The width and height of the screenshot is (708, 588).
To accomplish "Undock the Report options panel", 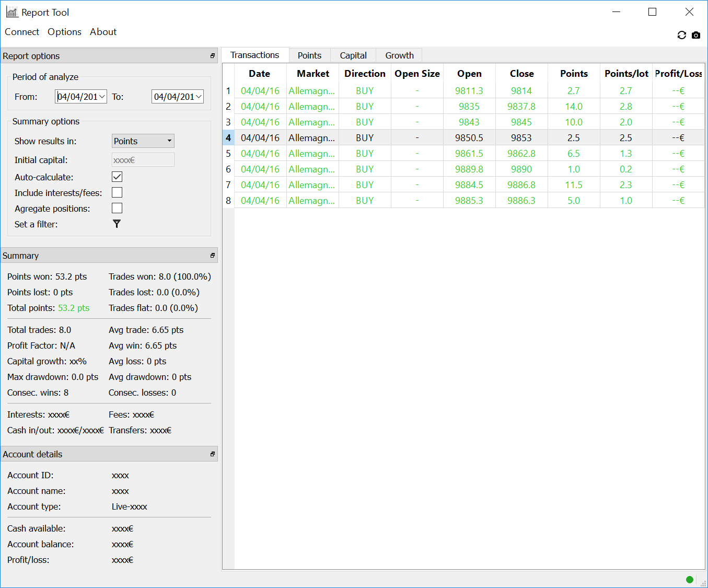I will (213, 56).
